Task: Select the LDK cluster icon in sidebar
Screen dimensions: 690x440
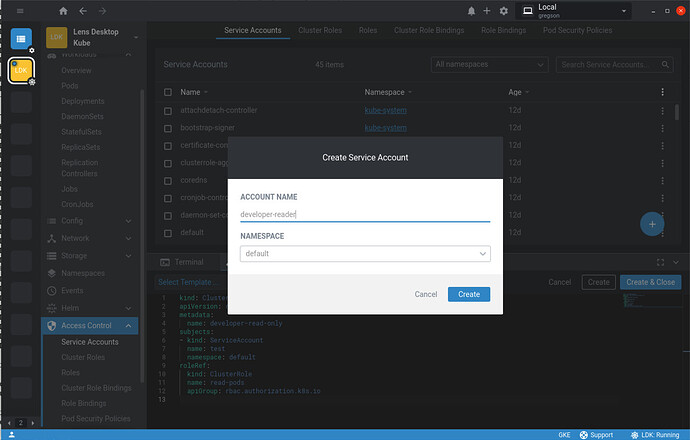Action: tap(21, 71)
